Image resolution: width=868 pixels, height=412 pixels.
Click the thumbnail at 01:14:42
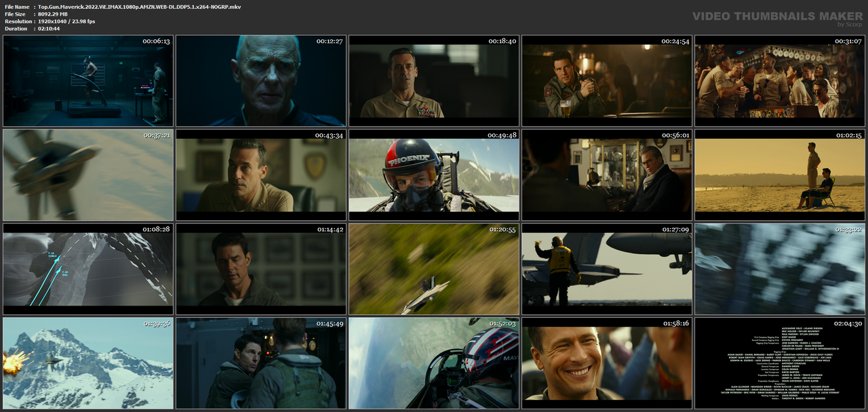(x=261, y=269)
